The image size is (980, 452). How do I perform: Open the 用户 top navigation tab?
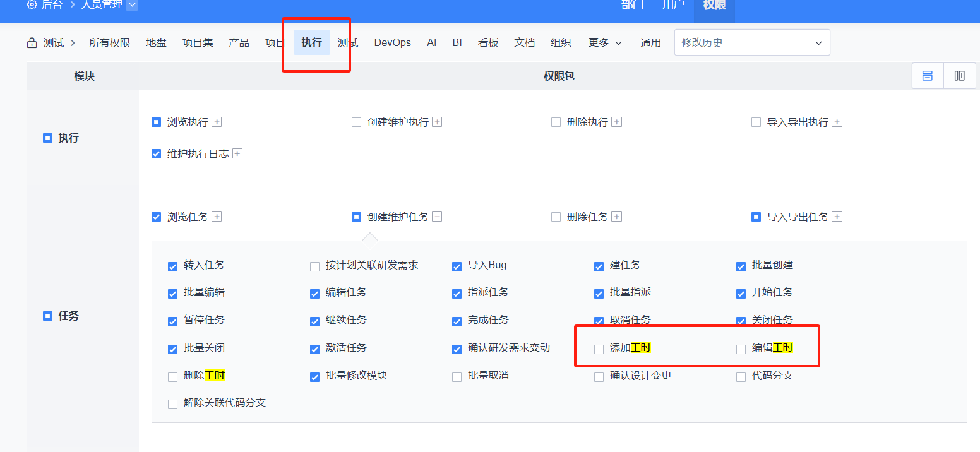(673, 5)
